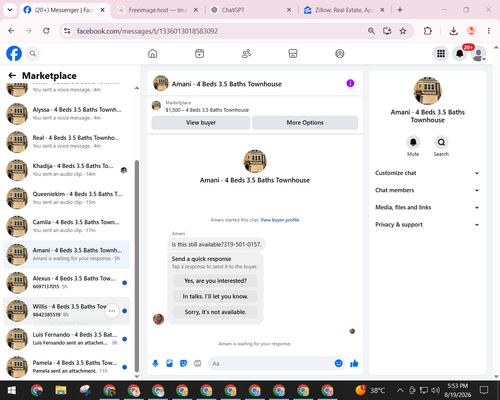The width and height of the screenshot is (500, 400).
Task: Go to the Home feed icon
Action: tap(153, 53)
